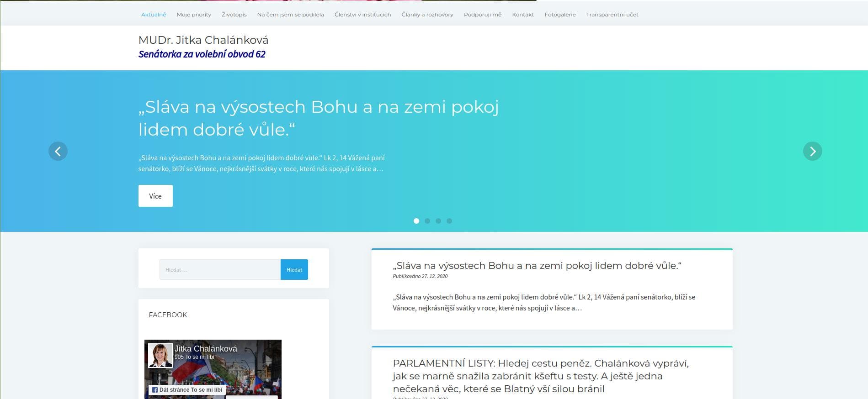This screenshot has height=399, width=868.
Task: Click the first article excerpt about Vánoce
Action: 544,303
